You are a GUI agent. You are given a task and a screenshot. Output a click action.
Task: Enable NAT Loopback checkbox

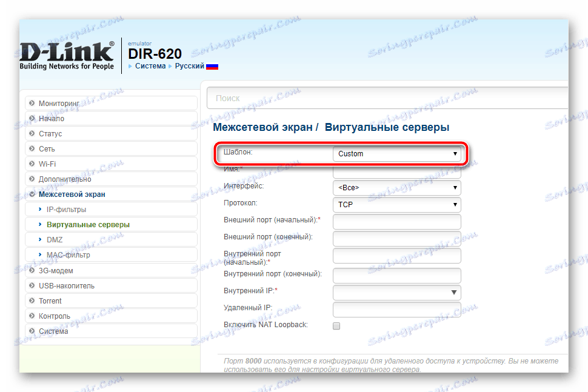336,325
